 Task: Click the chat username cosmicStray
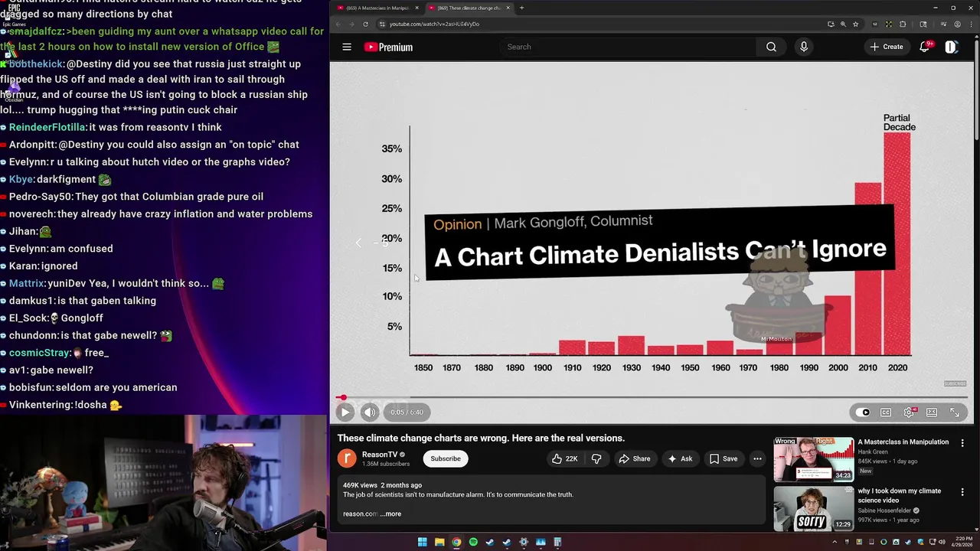(x=40, y=353)
